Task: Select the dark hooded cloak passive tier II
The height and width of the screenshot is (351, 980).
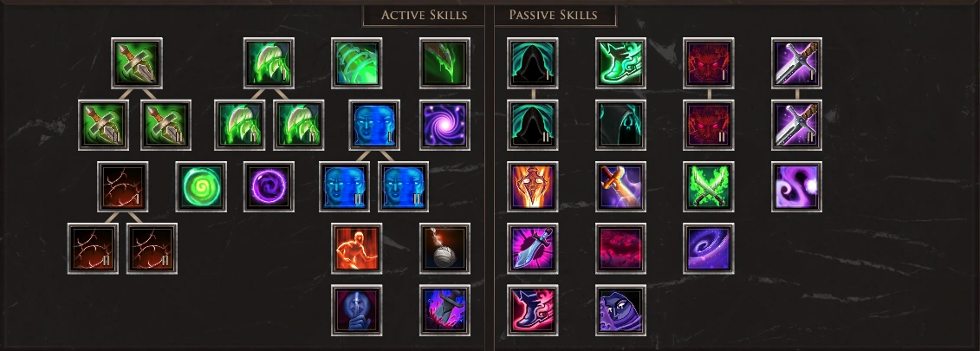Action: click(x=533, y=125)
